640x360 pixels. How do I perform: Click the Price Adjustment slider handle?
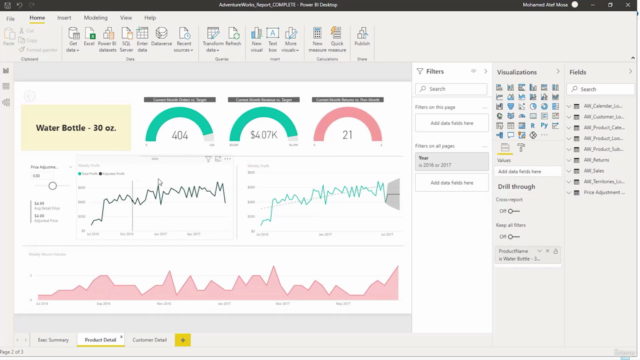(52, 186)
